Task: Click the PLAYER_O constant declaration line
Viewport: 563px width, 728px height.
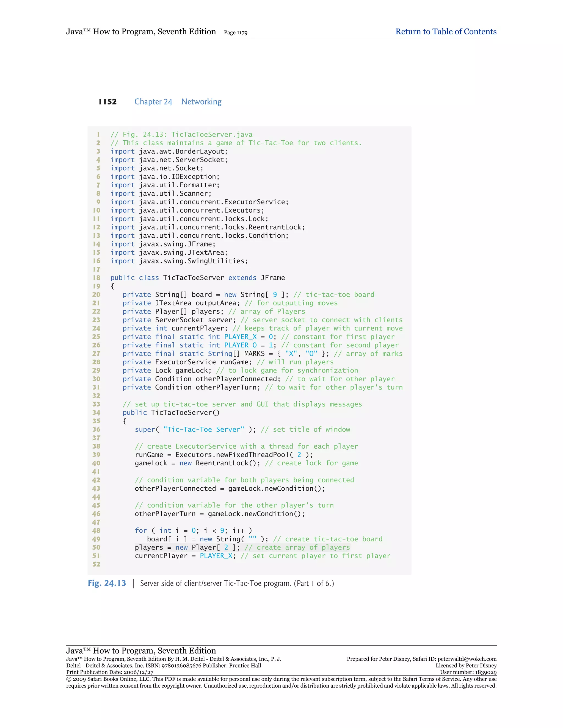Action: pos(260,345)
